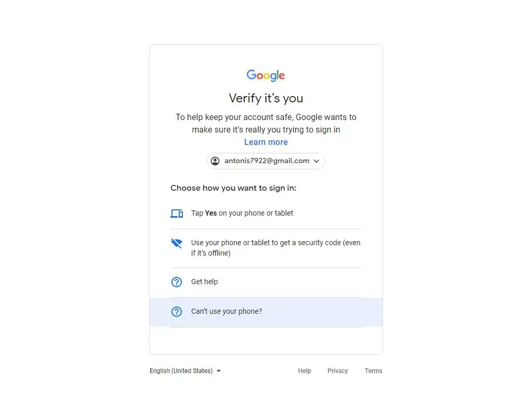Open the antonis7922@gmail.com account switcher
The height and width of the screenshot is (399, 532).
pos(265,161)
